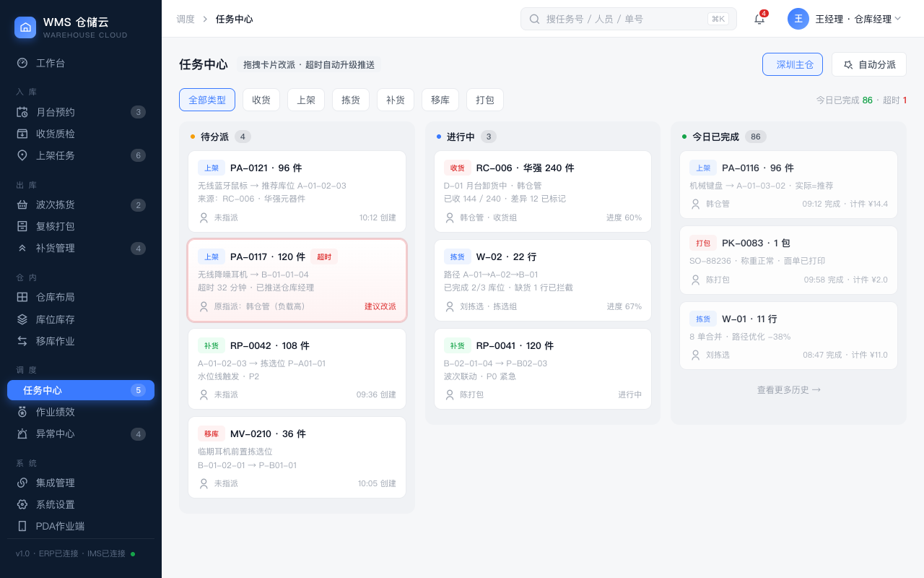This screenshot has width=924, height=578.
Task: Filter tasks by 打包 type
Action: point(485,100)
